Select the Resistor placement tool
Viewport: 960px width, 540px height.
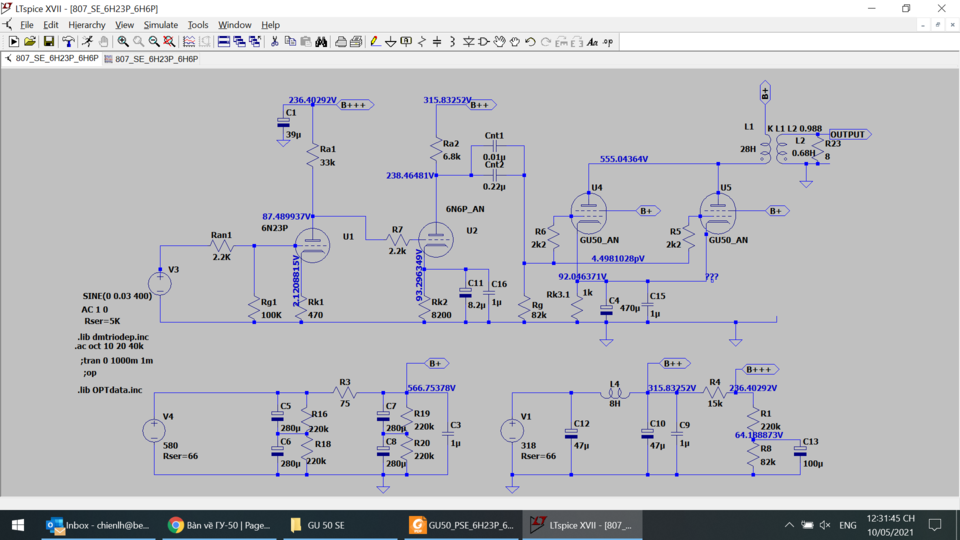pyautogui.click(x=422, y=42)
